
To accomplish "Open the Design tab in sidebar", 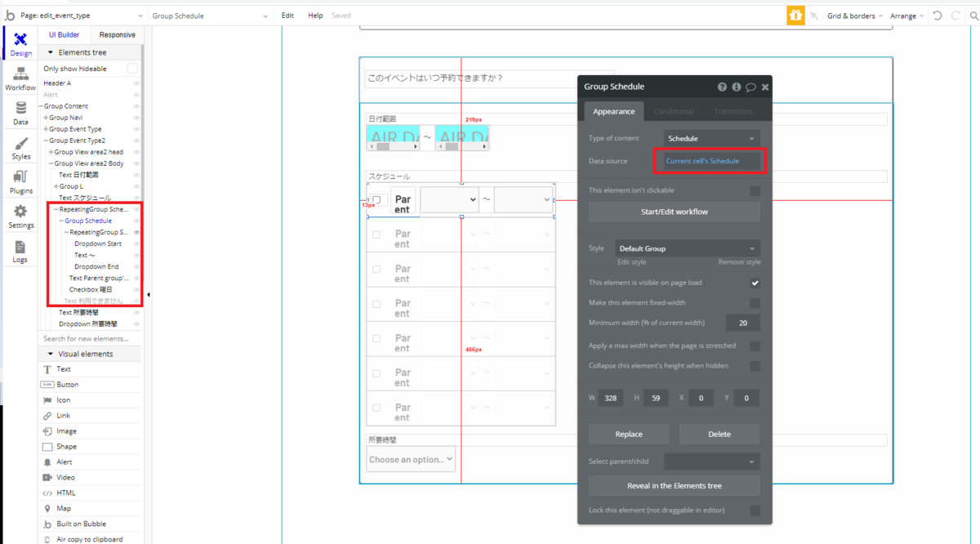I will pos(20,45).
